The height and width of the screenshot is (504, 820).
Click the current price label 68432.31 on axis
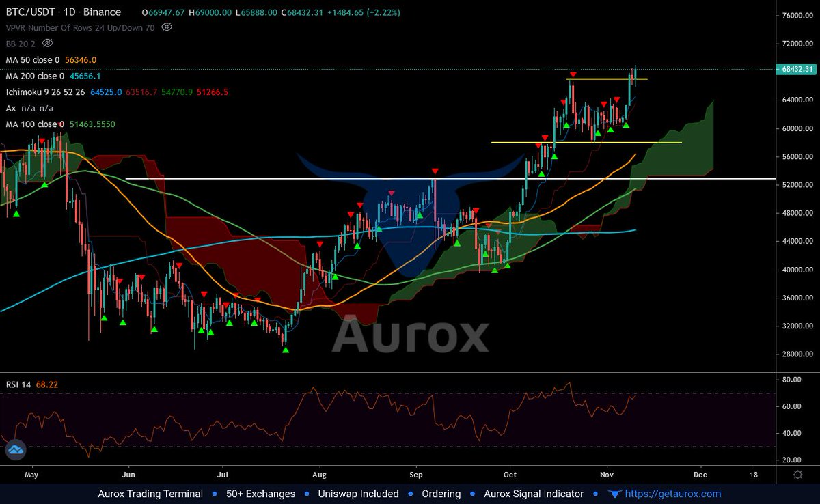coord(797,69)
